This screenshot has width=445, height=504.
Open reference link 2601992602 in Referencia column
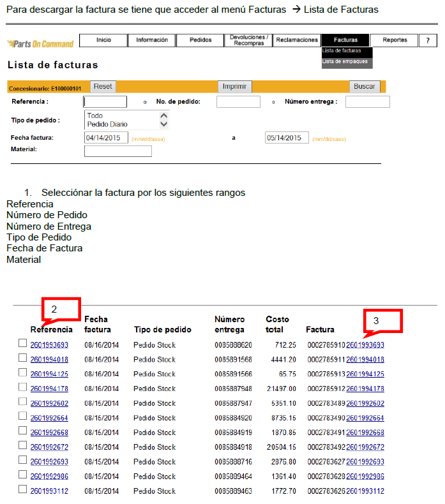coord(49,403)
